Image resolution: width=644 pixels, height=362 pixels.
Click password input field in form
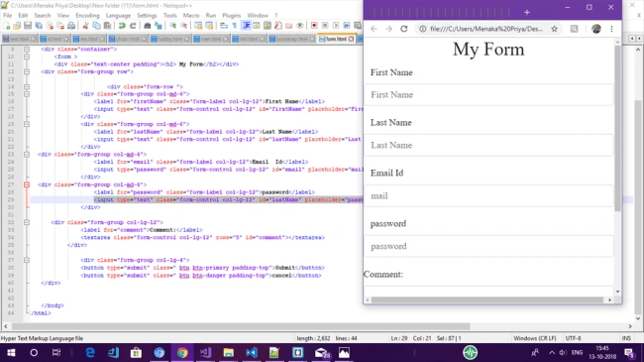coord(488,246)
